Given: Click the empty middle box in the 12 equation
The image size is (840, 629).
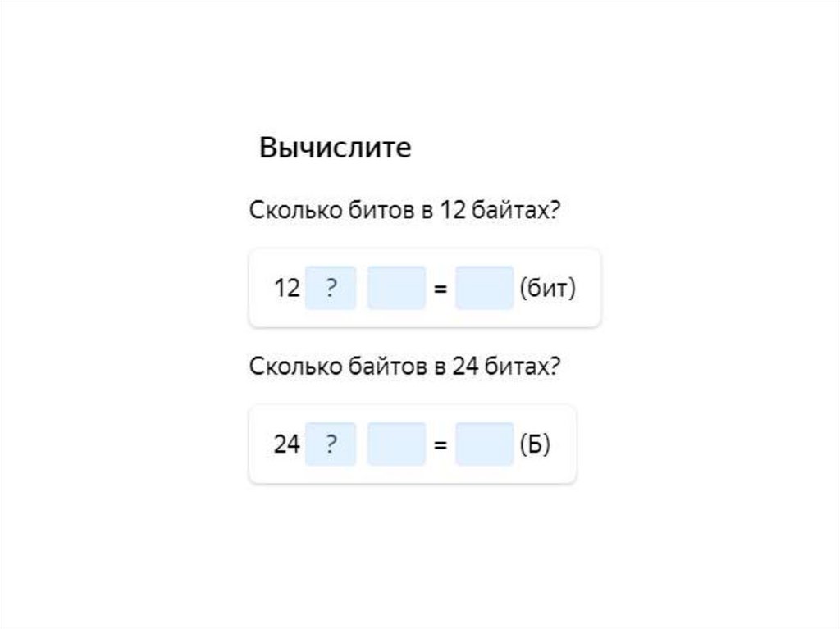Looking at the screenshot, I should tap(396, 288).
